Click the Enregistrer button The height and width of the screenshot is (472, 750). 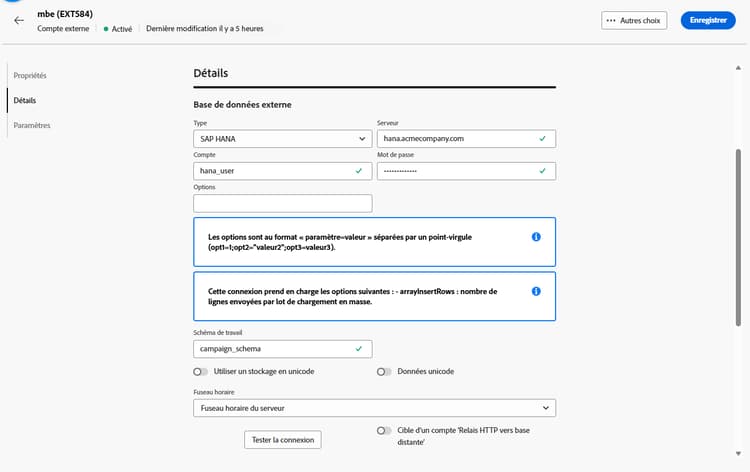[708, 20]
